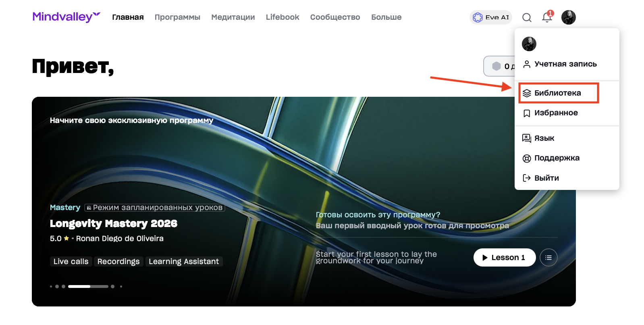Click the Mastery label

coord(65,208)
